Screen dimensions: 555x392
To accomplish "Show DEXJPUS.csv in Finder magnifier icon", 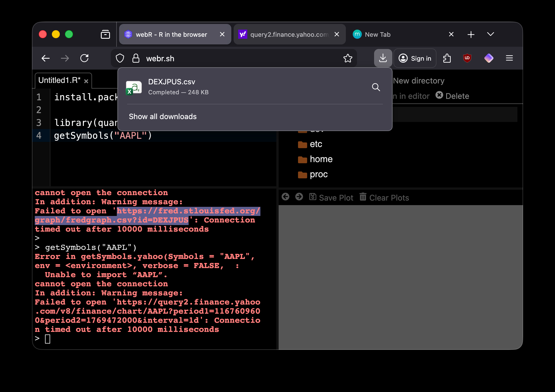I will [x=376, y=87].
